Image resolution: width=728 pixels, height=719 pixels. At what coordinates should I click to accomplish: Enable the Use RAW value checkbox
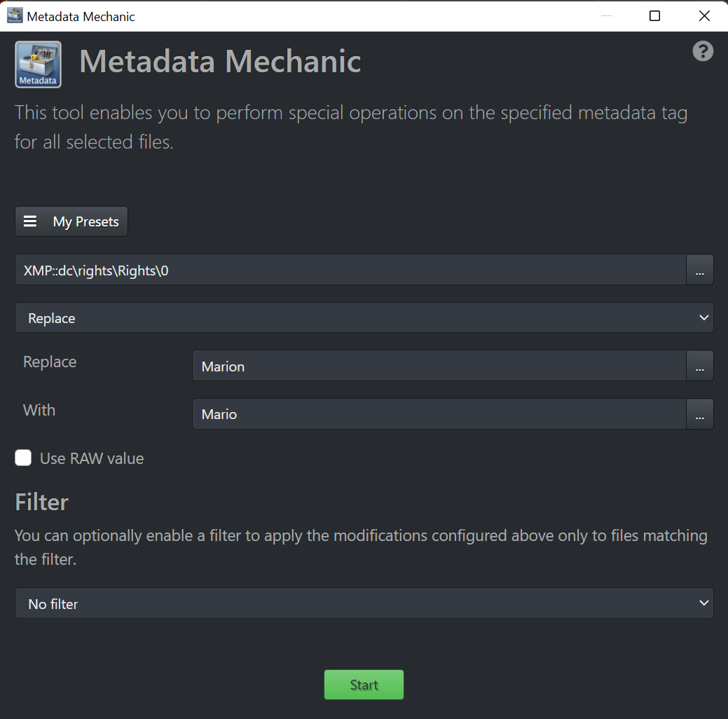(24, 458)
